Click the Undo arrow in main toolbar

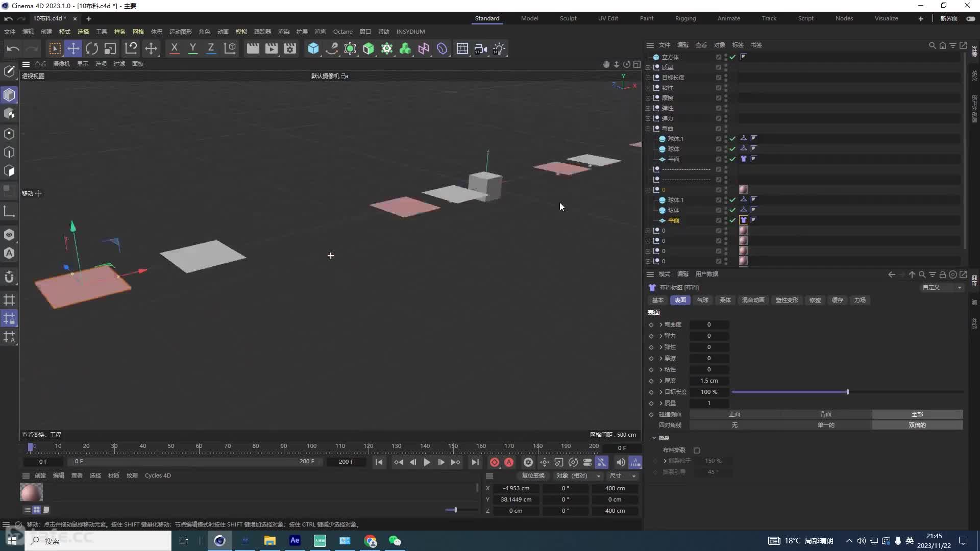tap(13, 48)
